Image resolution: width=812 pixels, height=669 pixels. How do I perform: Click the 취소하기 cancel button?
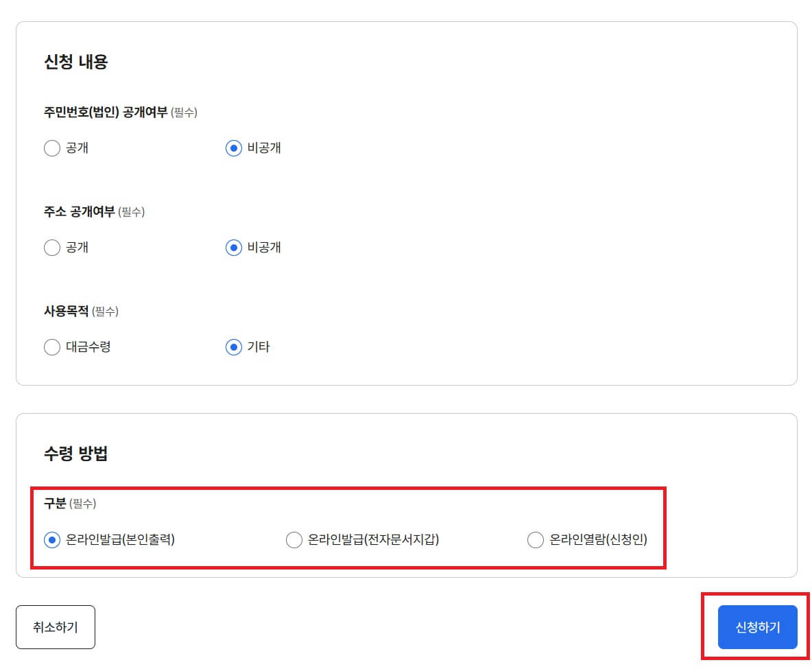(56, 626)
